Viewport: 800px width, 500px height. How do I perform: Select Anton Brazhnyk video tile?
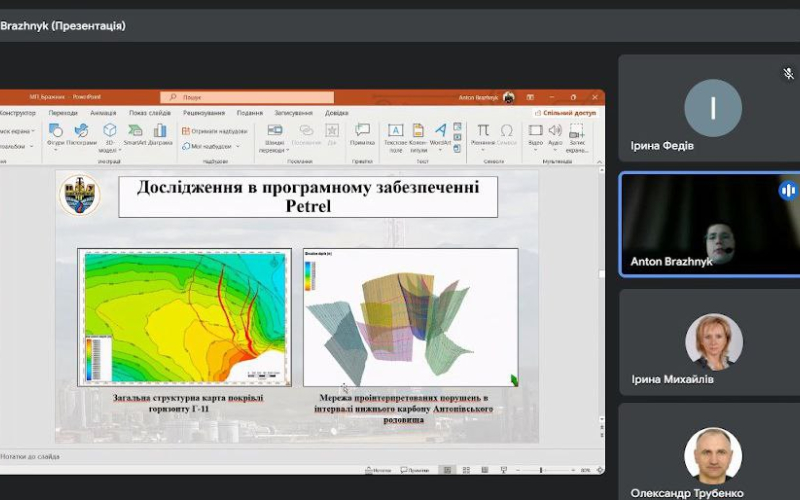[x=709, y=225]
